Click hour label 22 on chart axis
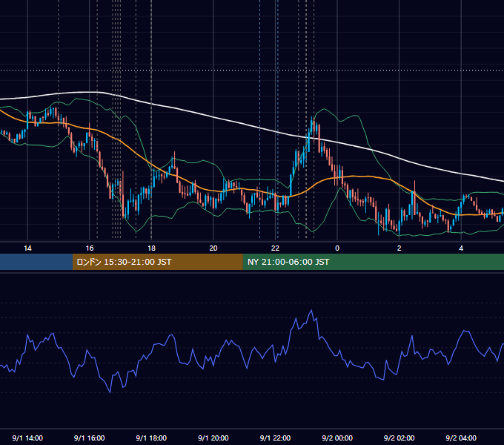The image size is (504, 445). [x=276, y=248]
